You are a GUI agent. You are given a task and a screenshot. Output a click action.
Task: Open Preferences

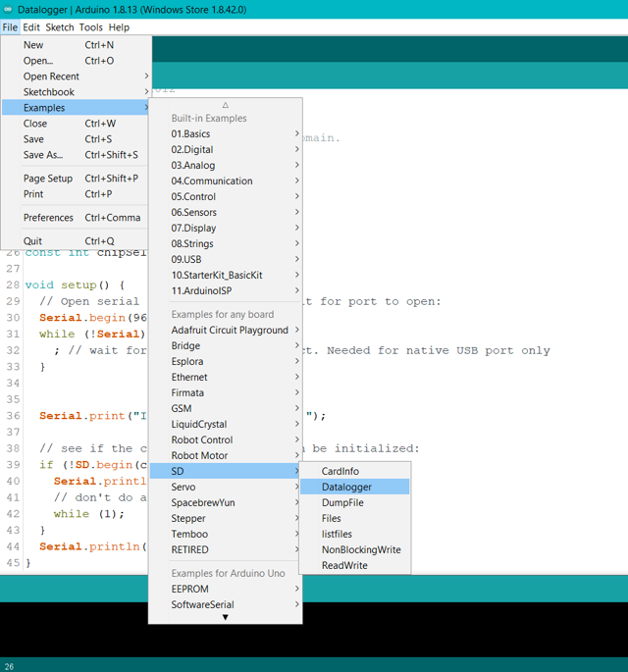76,218
